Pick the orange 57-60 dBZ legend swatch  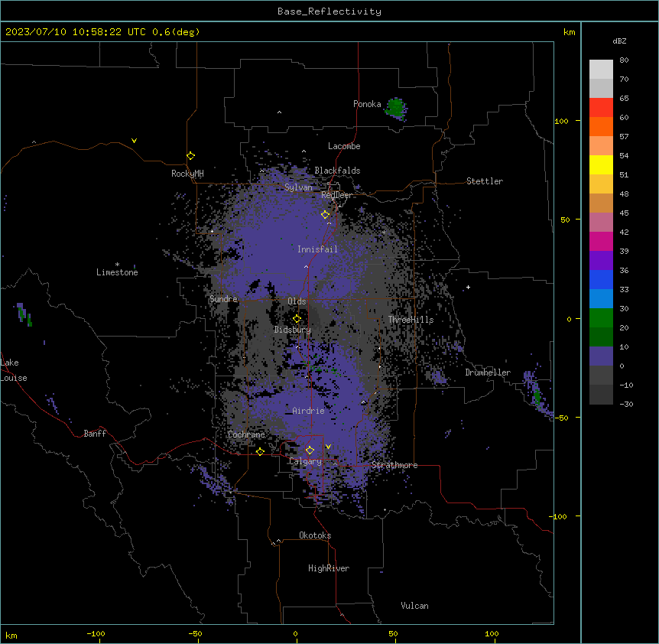(x=601, y=126)
